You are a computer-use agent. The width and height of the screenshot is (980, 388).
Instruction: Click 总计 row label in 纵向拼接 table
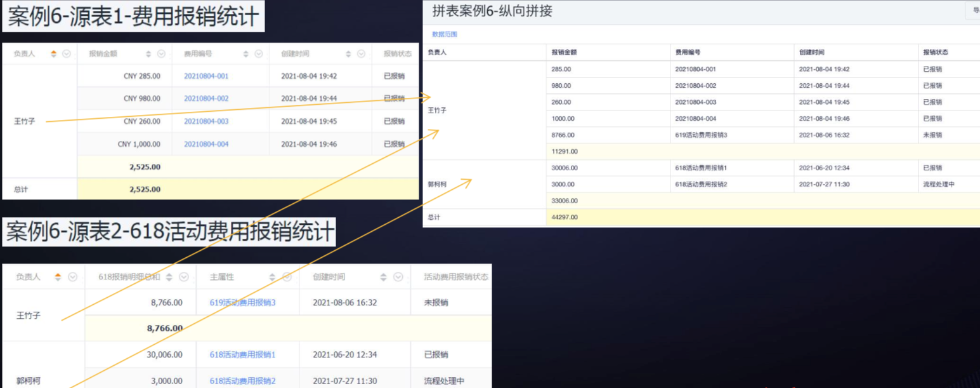point(434,217)
